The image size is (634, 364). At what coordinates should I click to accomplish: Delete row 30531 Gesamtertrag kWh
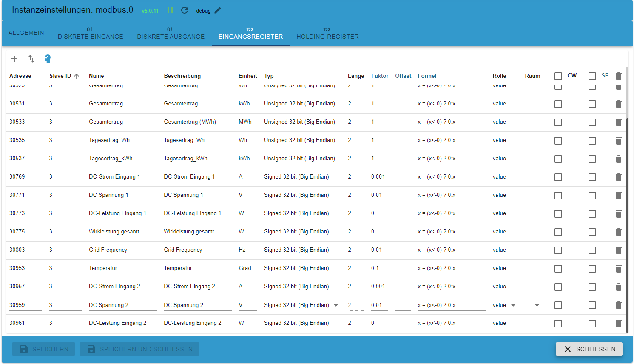[619, 104]
